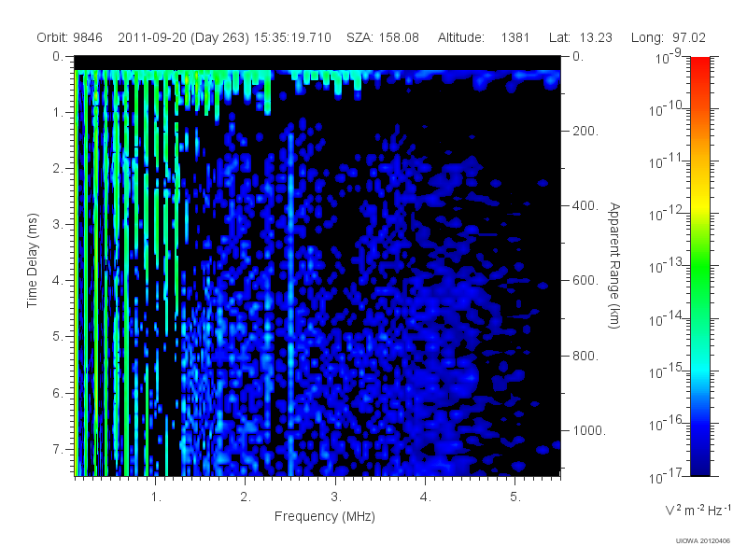Click the 'Time Delay (ms)' axis label
This screenshot has height=560, width=747.
32,260
